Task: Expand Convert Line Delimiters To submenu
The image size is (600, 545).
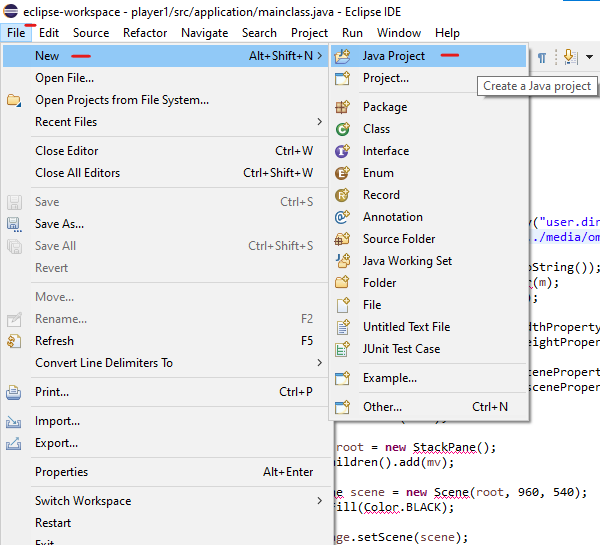Action: (320, 362)
